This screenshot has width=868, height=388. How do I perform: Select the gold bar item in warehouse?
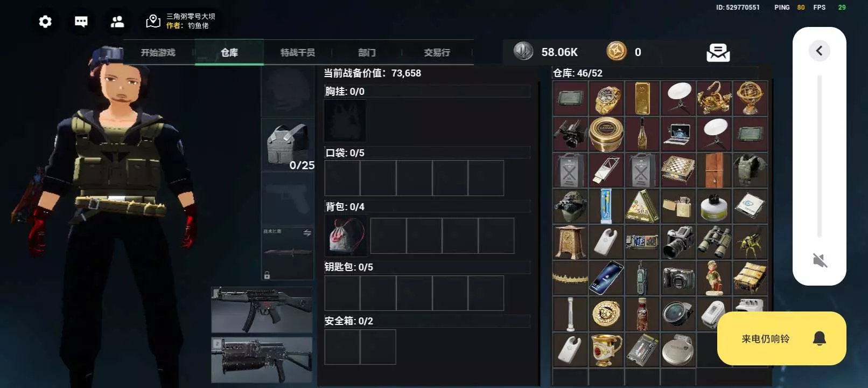tap(642, 98)
